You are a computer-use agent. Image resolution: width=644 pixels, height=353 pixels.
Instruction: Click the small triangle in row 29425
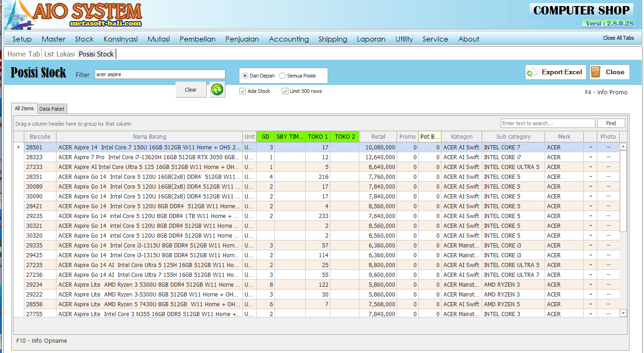pyautogui.click(x=590, y=255)
